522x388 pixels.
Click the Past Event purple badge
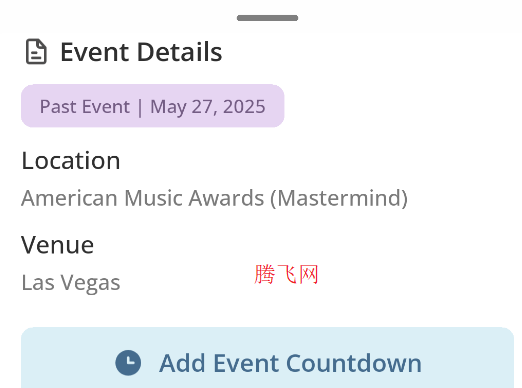[153, 106]
